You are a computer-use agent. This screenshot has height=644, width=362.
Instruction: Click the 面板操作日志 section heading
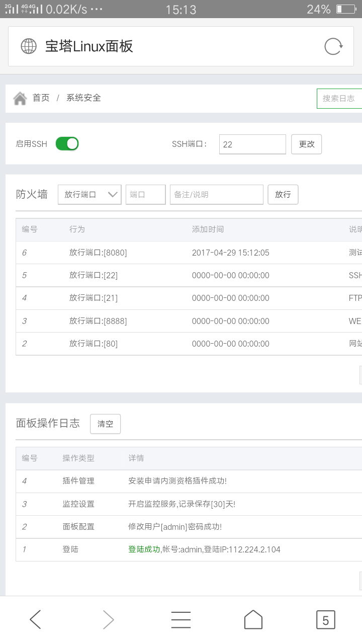tap(48, 423)
